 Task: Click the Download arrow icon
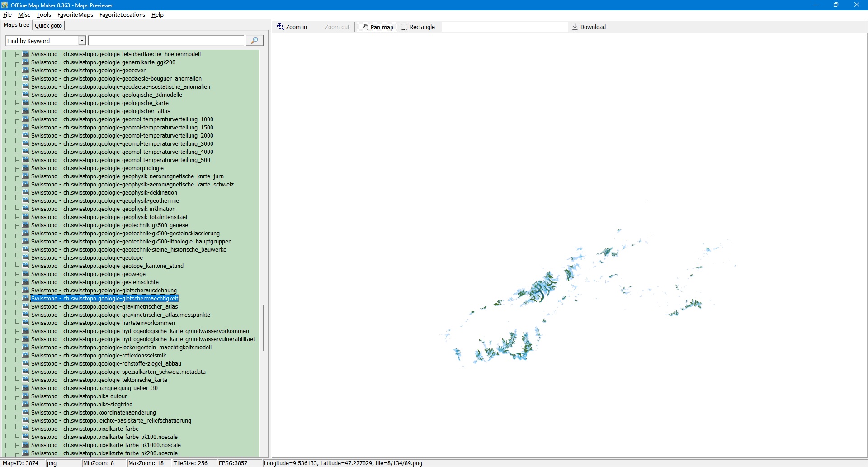(x=575, y=27)
